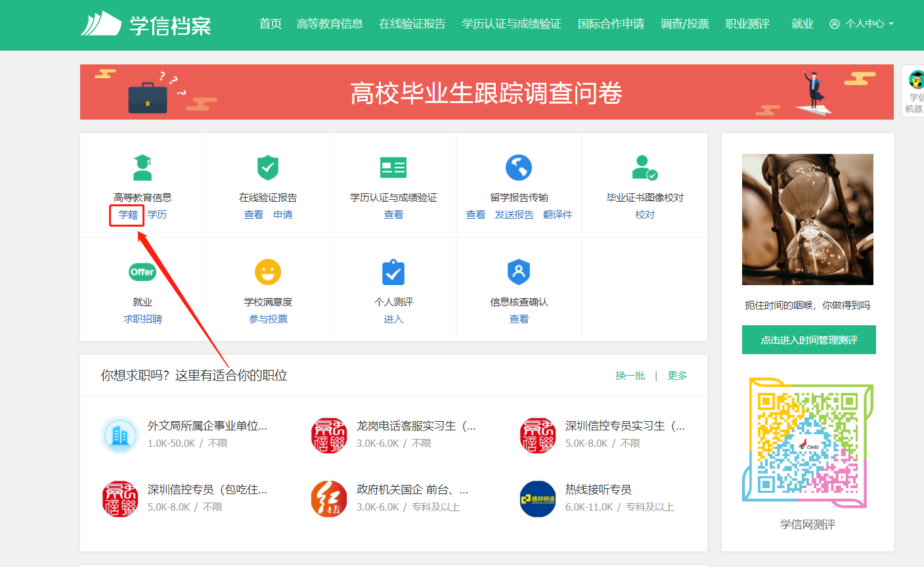Image resolution: width=924 pixels, height=567 pixels.
Task: Click 换一批 to refresh job listings
Action: (630, 376)
